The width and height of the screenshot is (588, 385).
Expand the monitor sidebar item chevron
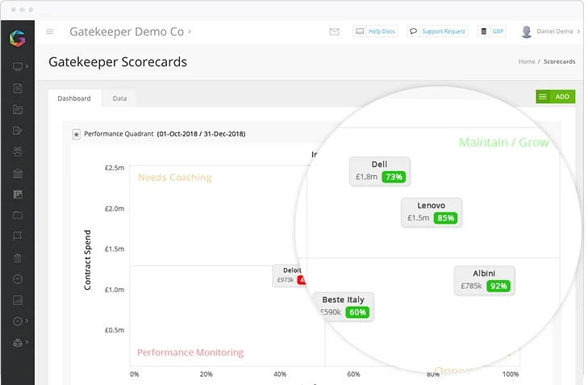27,67
